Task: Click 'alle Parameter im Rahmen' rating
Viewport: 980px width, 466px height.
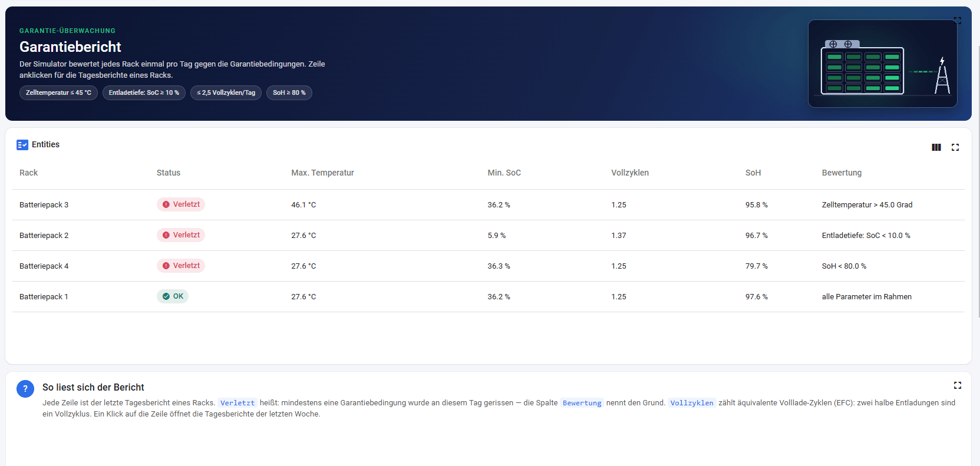Action: pos(866,297)
